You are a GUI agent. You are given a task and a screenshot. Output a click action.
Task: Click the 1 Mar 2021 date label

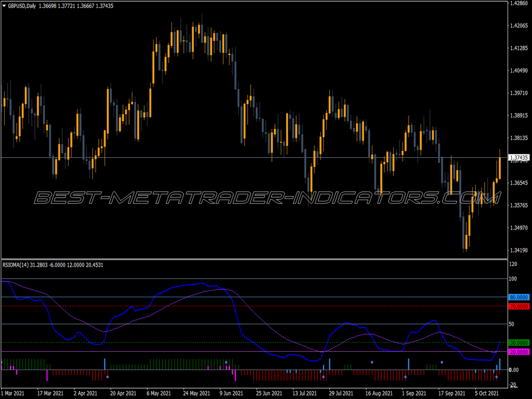click(x=14, y=394)
